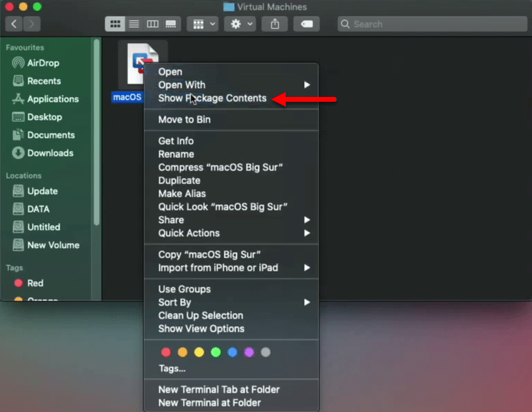
Task: Choose New Terminal Tab at Folder
Action: pyautogui.click(x=231, y=390)
